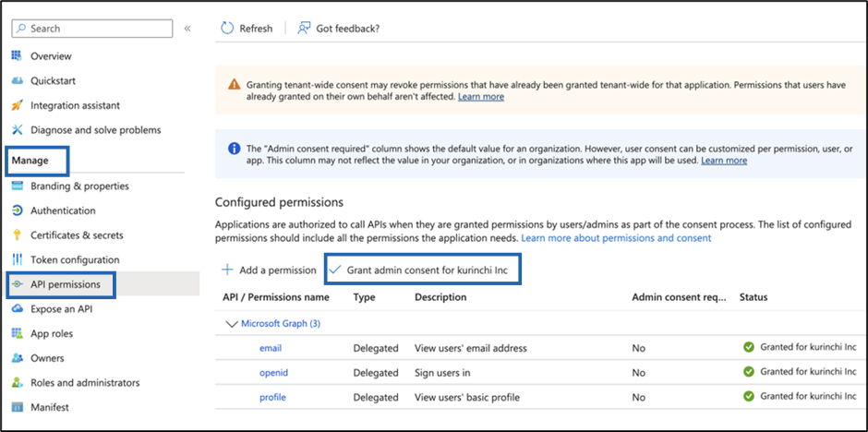The image size is (868, 432).
Task: Go to App roles page
Action: [52, 333]
